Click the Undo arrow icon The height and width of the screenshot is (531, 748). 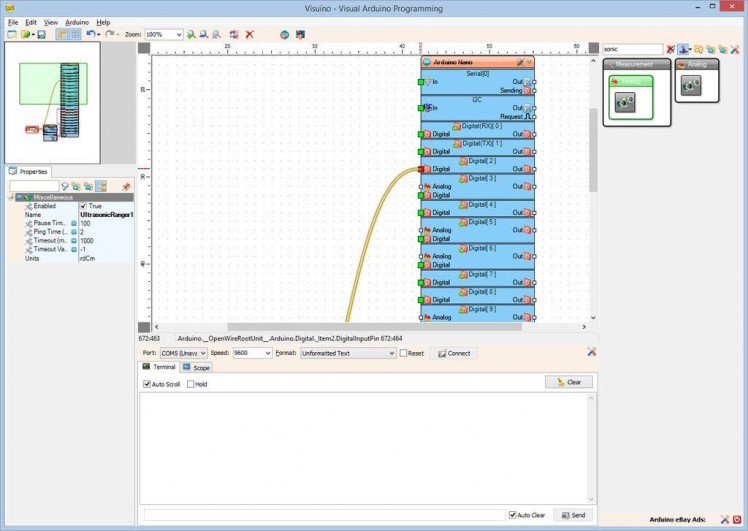pos(90,34)
